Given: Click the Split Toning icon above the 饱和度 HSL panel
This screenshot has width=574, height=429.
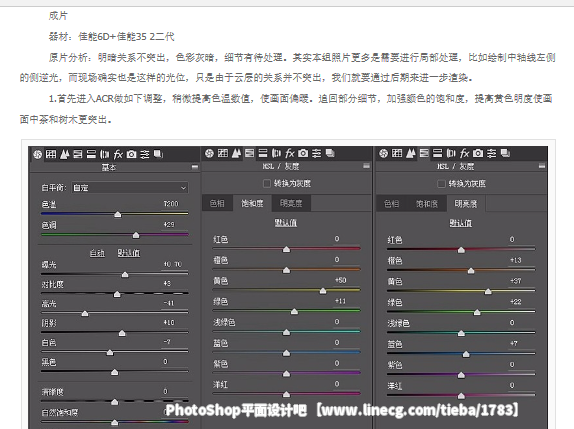Looking at the screenshot, I should (263, 153).
